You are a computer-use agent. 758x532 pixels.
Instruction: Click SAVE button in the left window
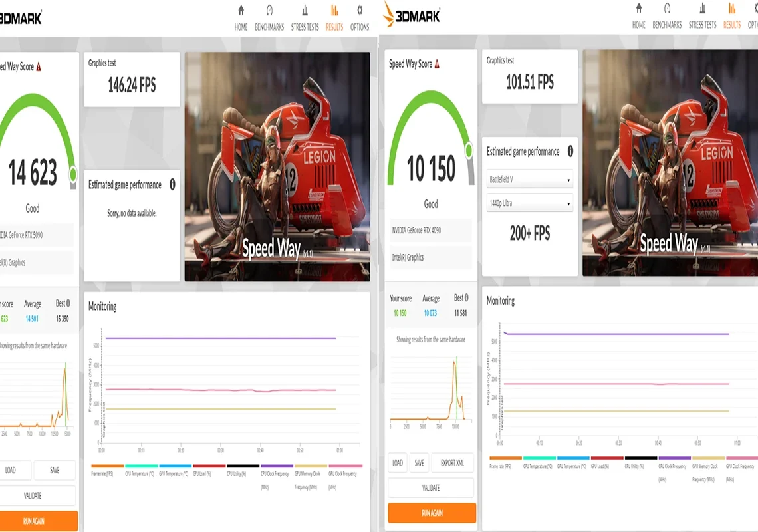click(55, 470)
